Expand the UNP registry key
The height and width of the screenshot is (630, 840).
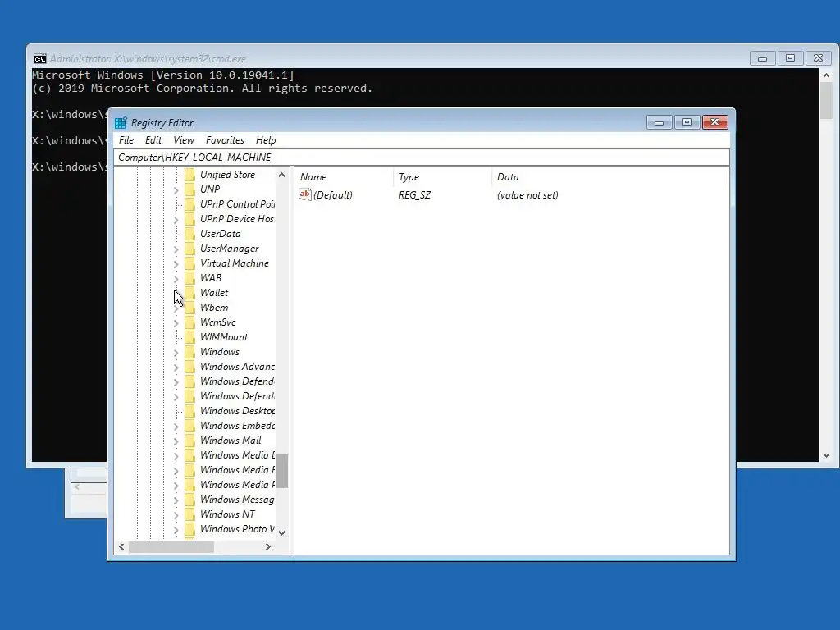[x=176, y=190]
